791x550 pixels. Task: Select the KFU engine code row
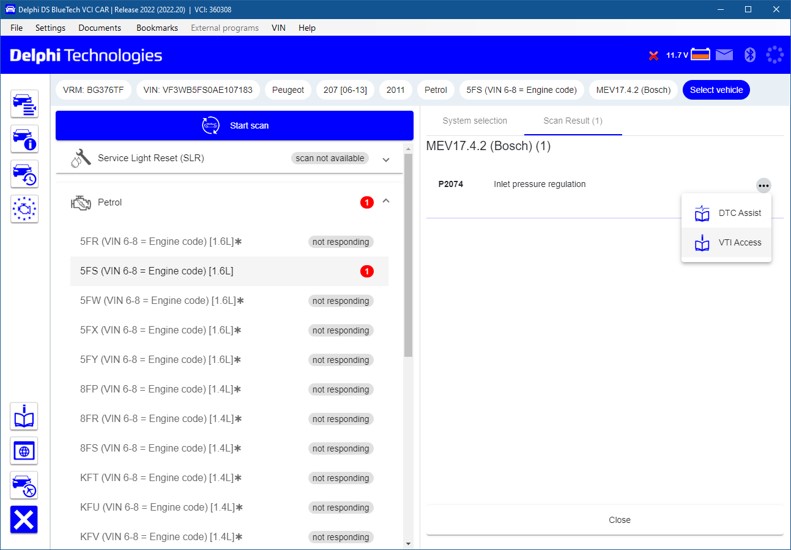point(230,508)
